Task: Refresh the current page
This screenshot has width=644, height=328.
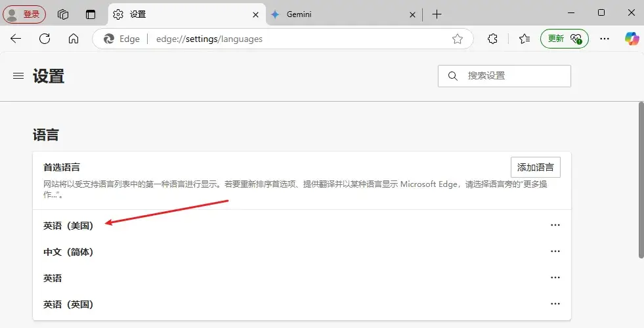Action: pos(45,39)
